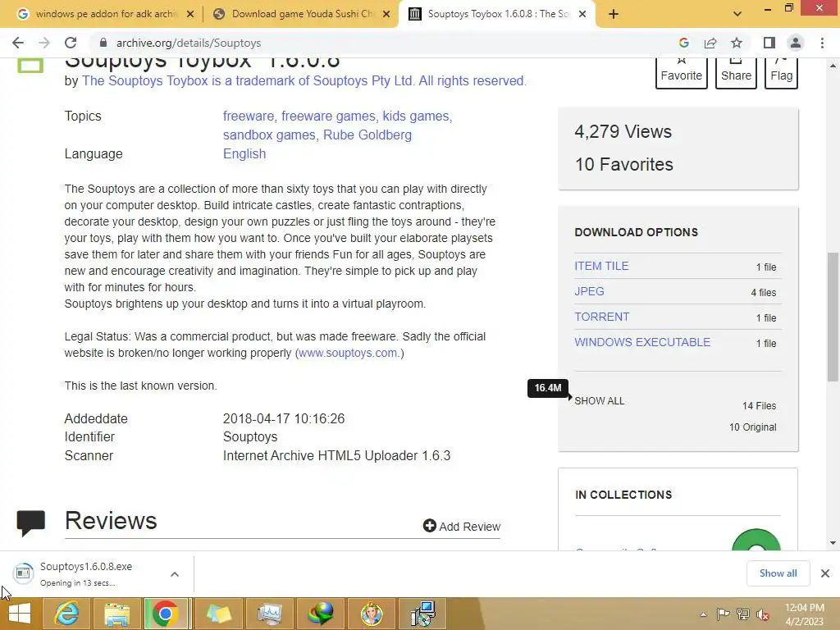Image resolution: width=840 pixels, height=630 pixels.
Task: Close the Youda Sushi Chef tab
Action: 386,14
